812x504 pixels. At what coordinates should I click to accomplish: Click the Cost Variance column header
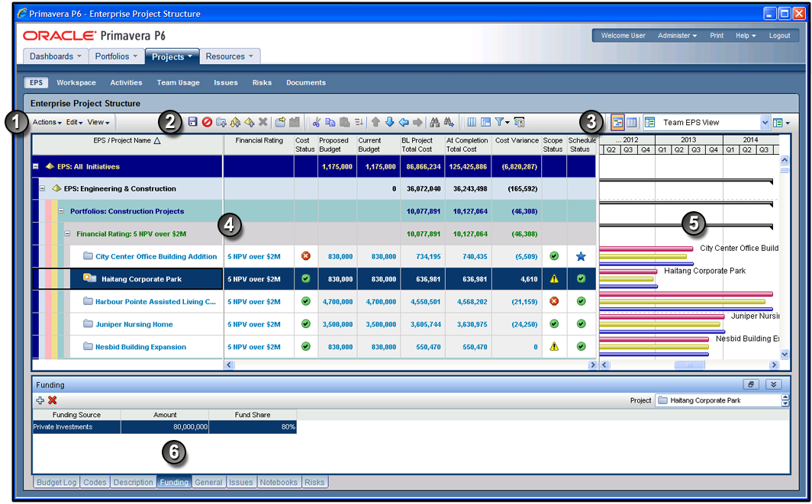517,144
